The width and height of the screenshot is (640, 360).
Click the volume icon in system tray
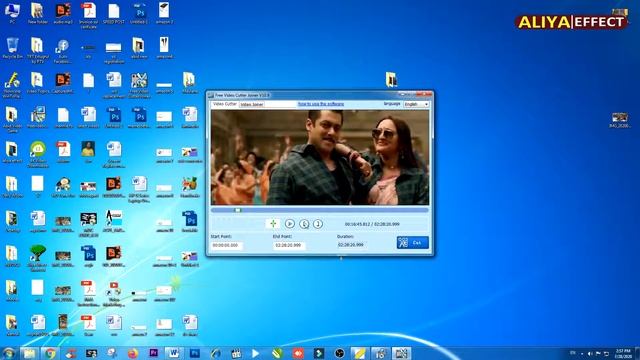click(x=590, y=353)
